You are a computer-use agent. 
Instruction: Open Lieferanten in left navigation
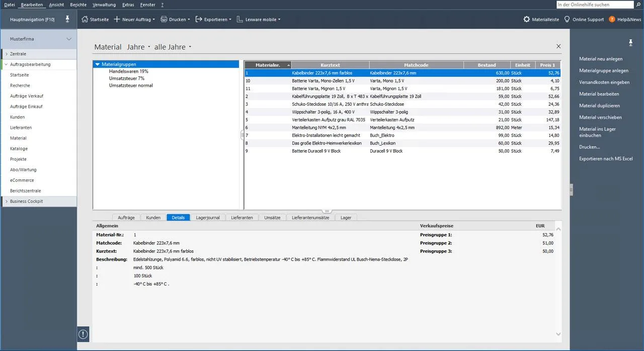(x=21, y=127)
